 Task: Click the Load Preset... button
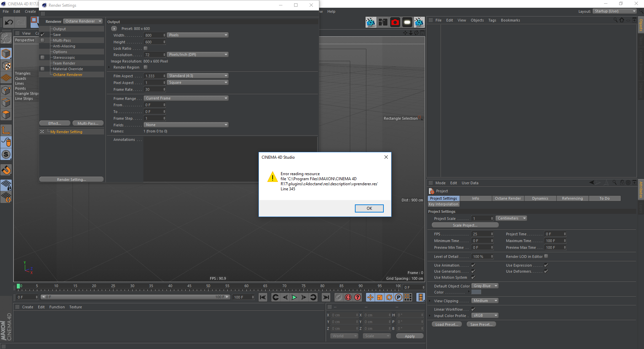click(x=447, y=324)
